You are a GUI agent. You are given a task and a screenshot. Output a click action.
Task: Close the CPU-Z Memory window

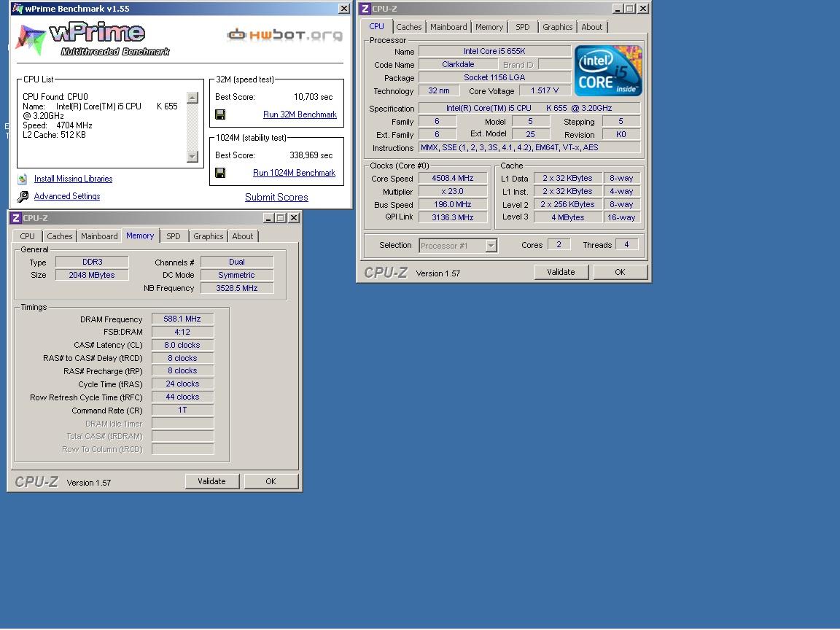tap(294, 217)
